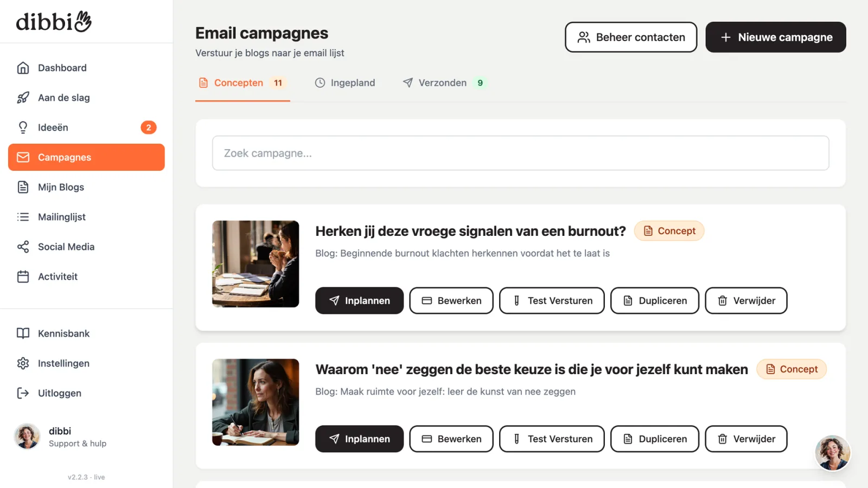Click the lightbulb Ideeën icon
Viewport: 868px width, 488px height.
pos(23,127)
